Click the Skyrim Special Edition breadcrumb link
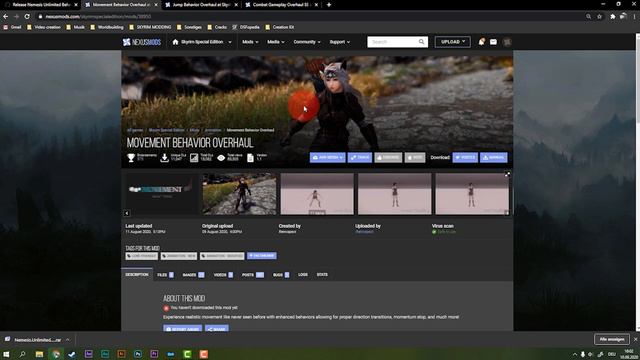 pyautogui.click(x=167, y=130)
